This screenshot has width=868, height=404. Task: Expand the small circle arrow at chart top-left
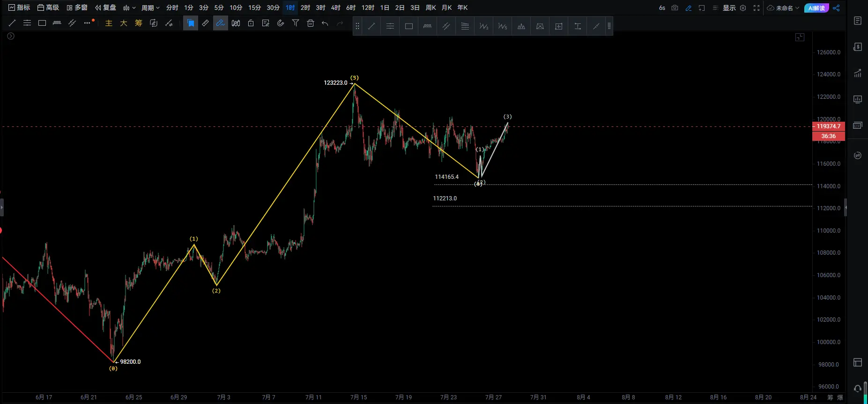(x=11, y=36)
